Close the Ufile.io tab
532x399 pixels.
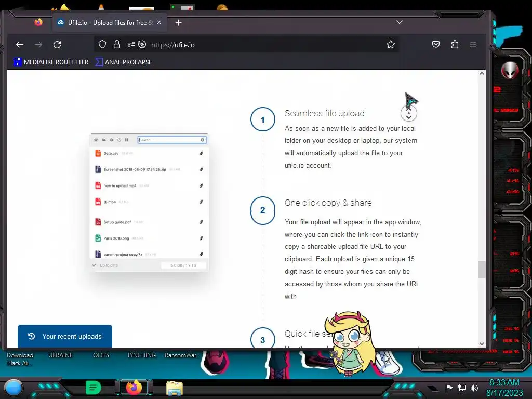[x=159, y=22]
